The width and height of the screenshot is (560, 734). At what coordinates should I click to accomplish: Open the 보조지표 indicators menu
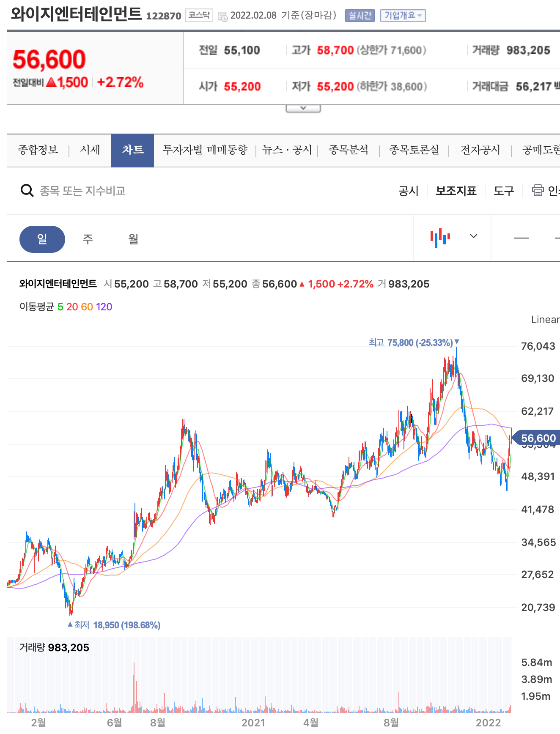pos(456,191)
